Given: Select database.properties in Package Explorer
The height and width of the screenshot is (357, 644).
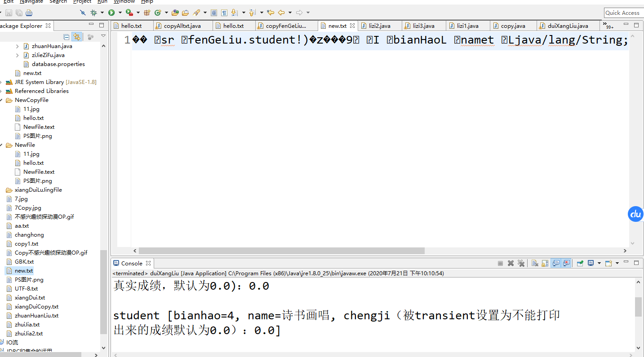Looking at the screenshot, I should 58,64.
